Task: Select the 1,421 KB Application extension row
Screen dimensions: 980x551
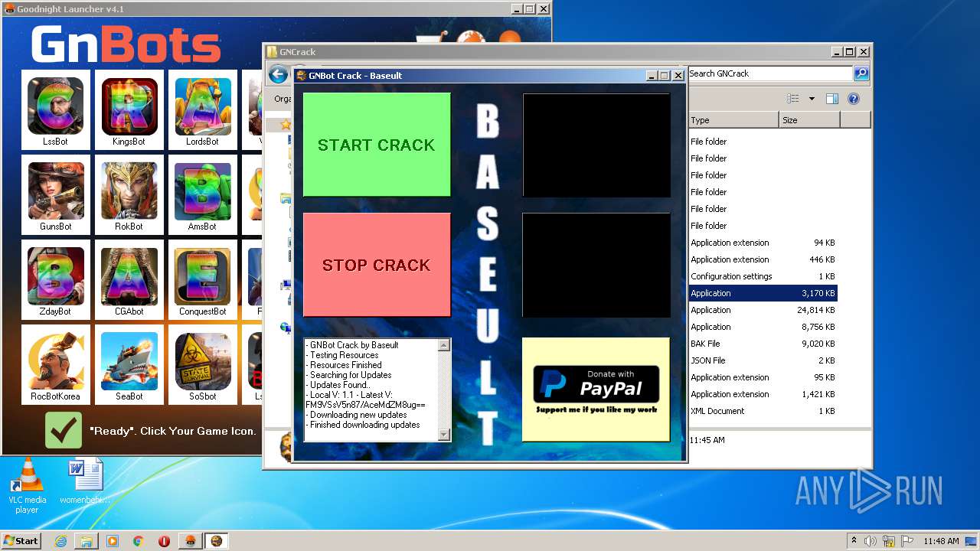Action: click(763, 394)
